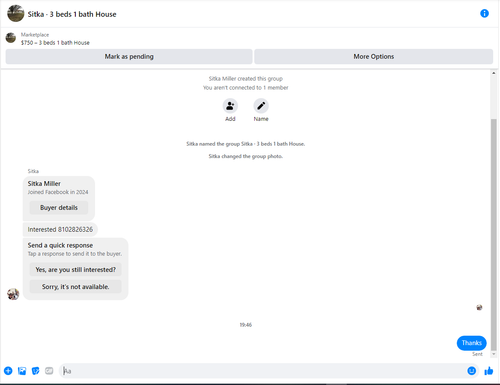Click 'Sitka Miller' name in buyer card

point(44,184)
